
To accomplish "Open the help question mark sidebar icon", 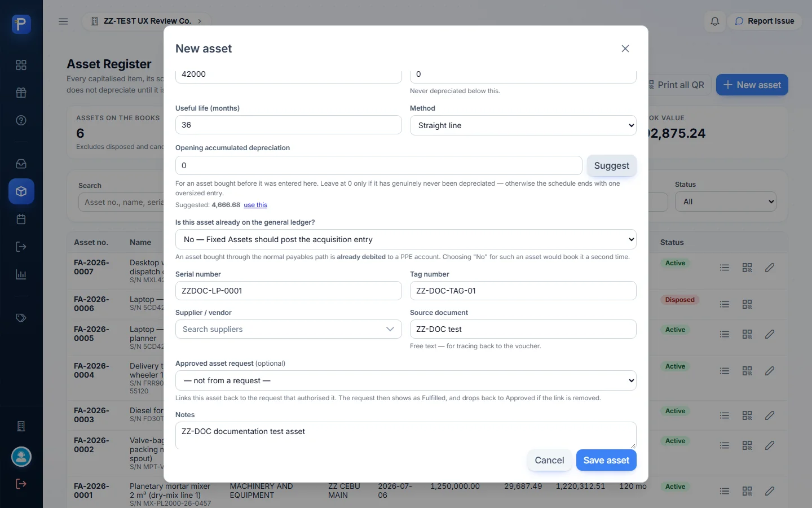I will click(x=21, y=120).
